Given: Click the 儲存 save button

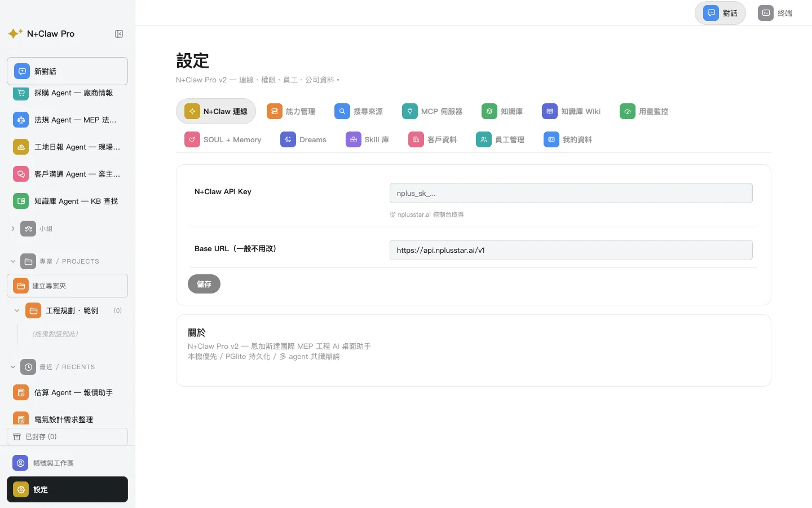Looking at the screenshot, I should (x=204, y=284).
